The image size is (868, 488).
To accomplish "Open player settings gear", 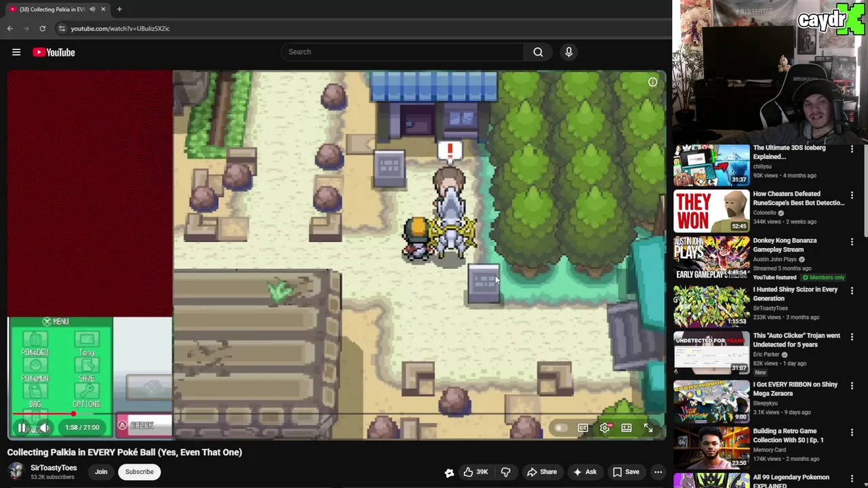I will [604, 428].
